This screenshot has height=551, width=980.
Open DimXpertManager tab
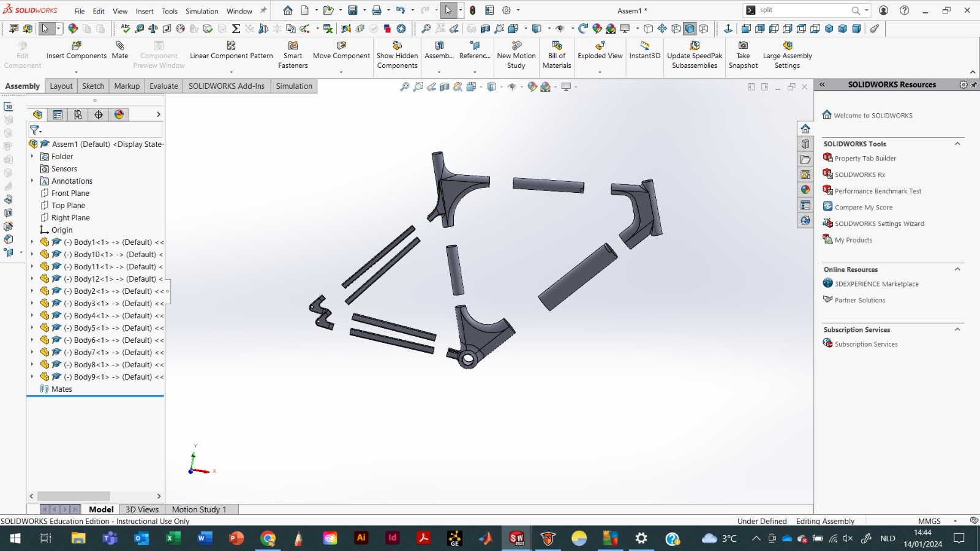(x=99, y=114)
